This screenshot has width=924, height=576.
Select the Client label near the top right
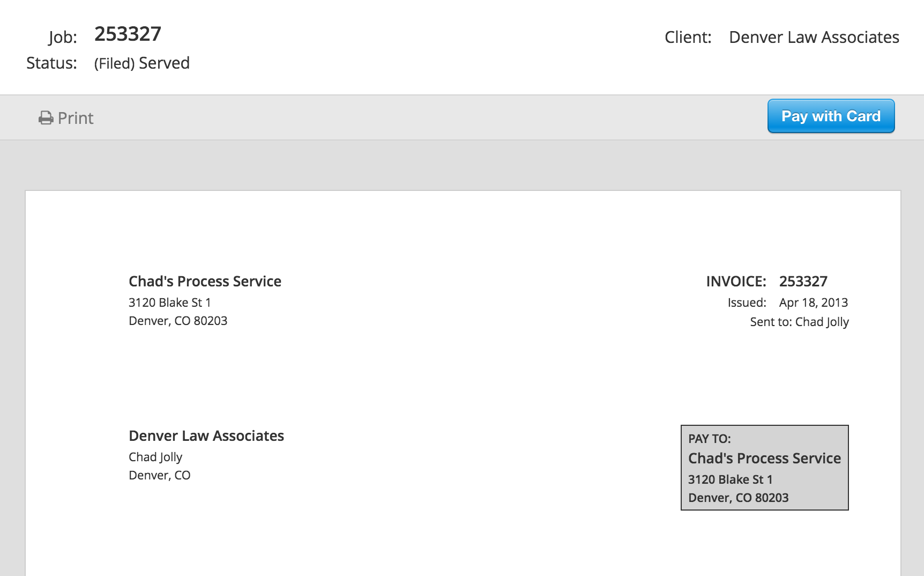pos(688,37)
